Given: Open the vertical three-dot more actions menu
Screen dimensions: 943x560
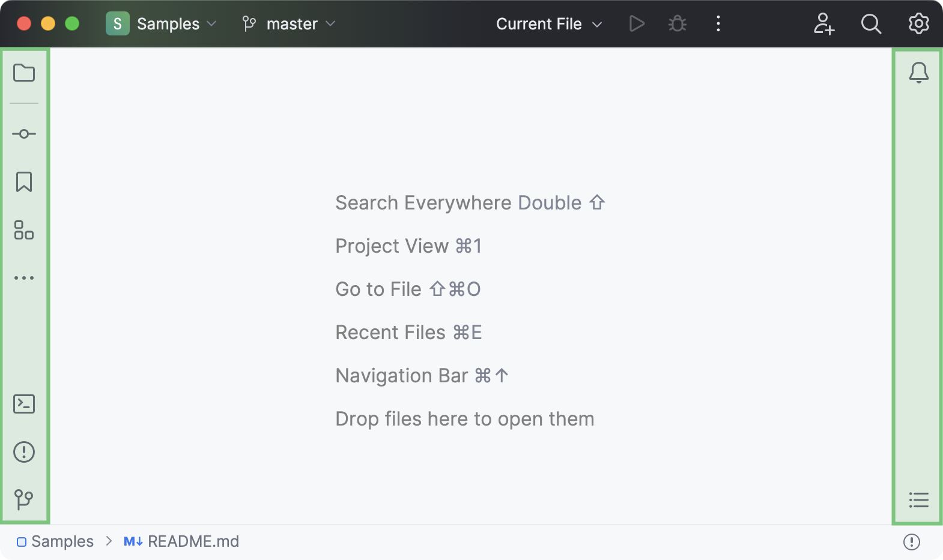Looking at the screenshot, I should (718, 24).
